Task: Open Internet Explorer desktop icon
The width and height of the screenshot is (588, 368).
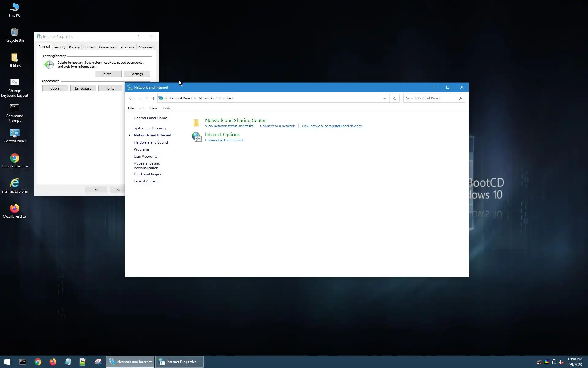Action: pyautogui.click(x=14, y=183)
